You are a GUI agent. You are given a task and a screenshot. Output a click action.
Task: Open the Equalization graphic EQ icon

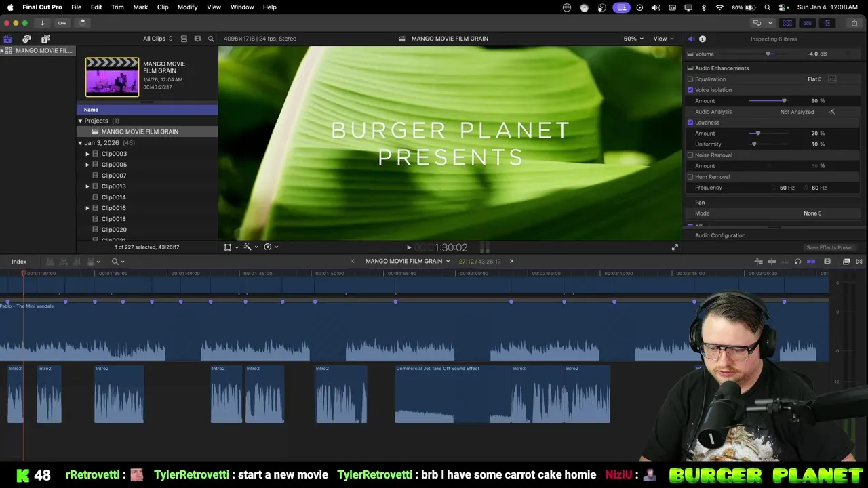[832, 79]
